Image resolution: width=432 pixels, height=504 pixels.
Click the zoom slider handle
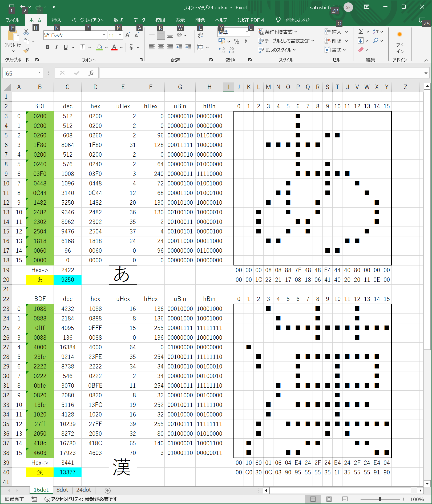click(380, 499)
